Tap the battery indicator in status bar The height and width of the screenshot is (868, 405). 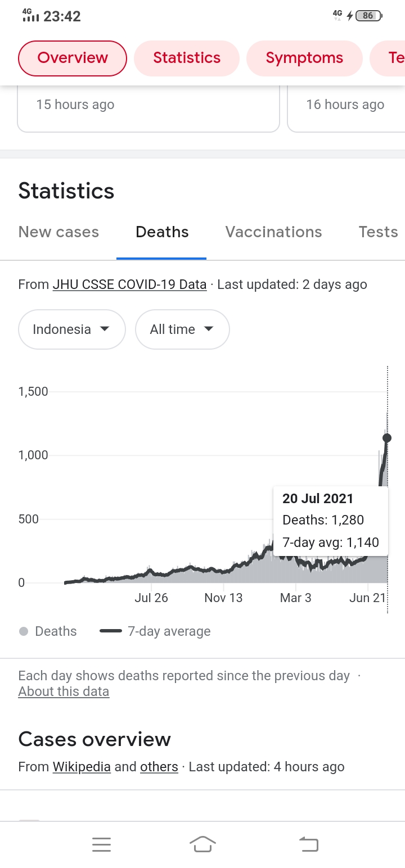[368, 16]
